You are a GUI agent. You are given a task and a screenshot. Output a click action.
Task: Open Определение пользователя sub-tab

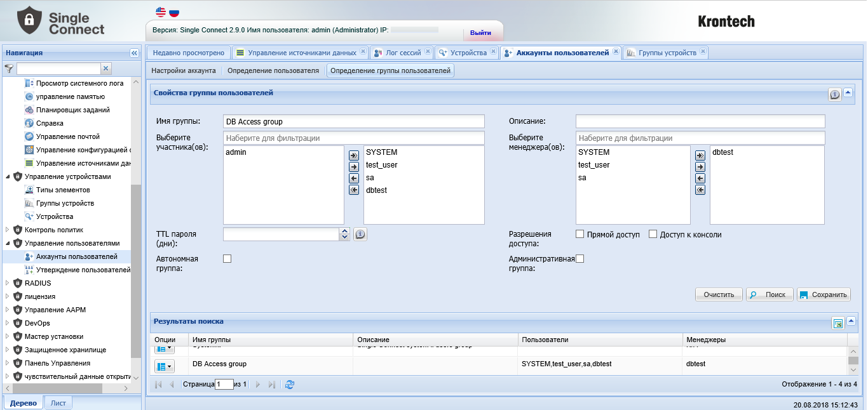pos(273,70)
